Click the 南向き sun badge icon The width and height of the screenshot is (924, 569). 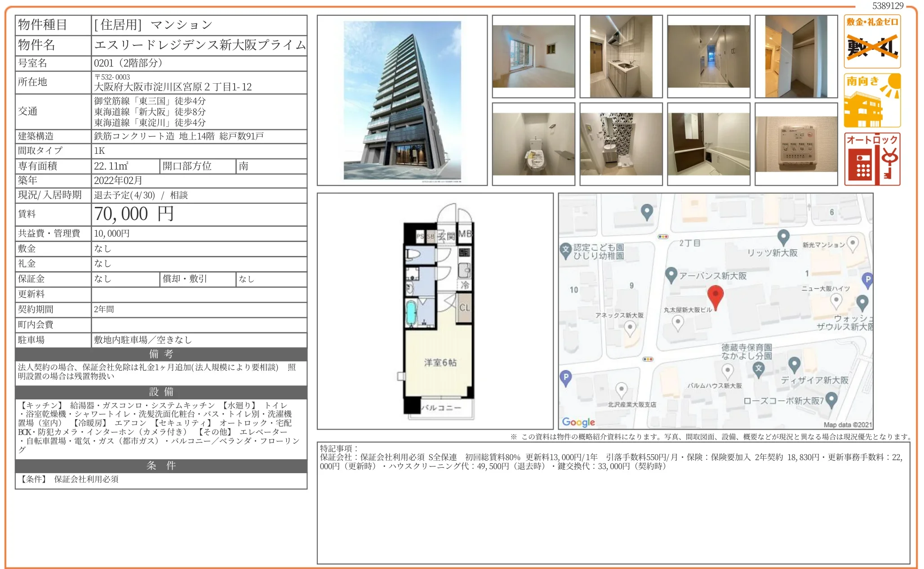872,101
